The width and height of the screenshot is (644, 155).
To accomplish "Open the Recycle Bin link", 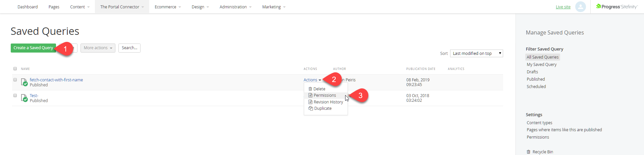I will click(543, 152).
